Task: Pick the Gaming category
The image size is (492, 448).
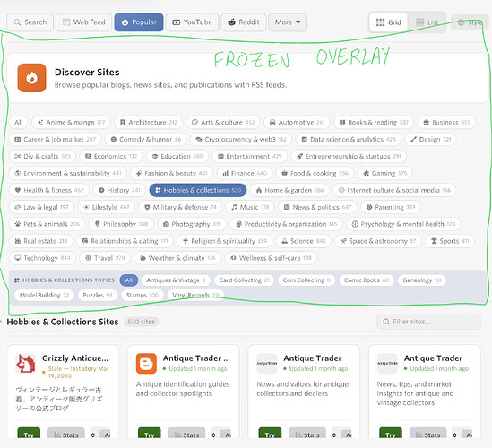Action: [384, 173]
